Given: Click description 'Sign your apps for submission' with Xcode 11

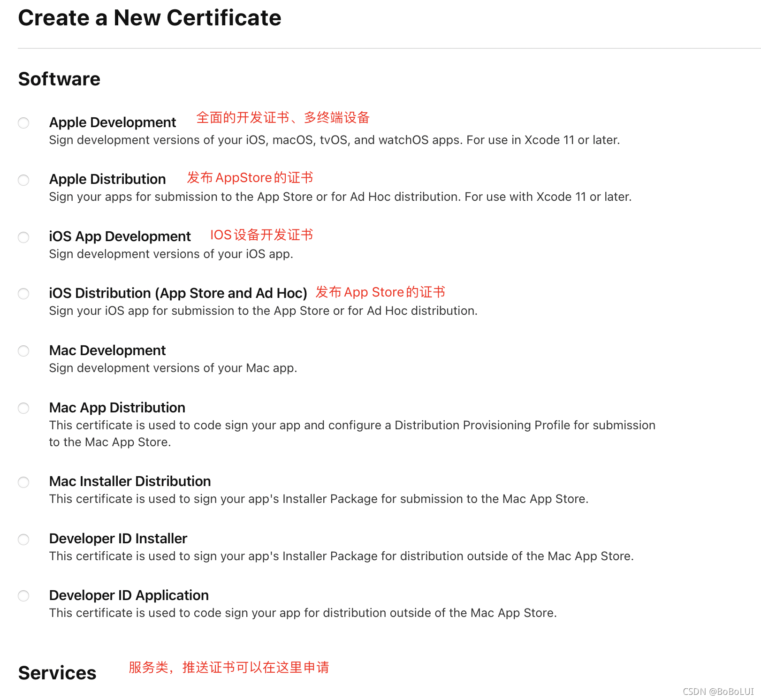Looking at the screenshot, I should pos(341,197).
